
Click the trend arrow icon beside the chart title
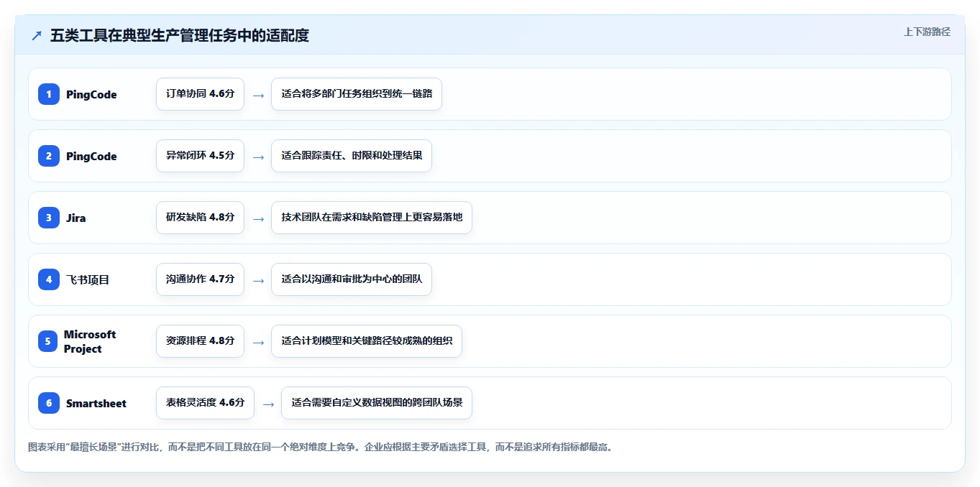36,36
